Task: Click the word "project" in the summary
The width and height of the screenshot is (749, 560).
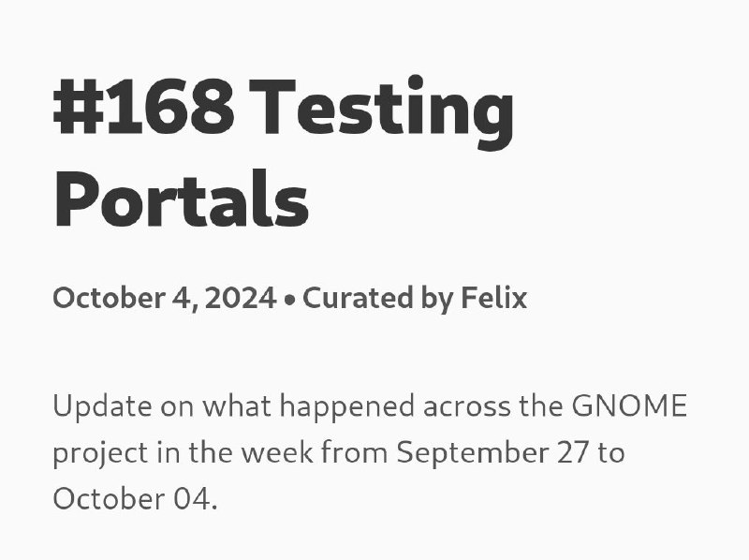Action: tap(100, 454)
